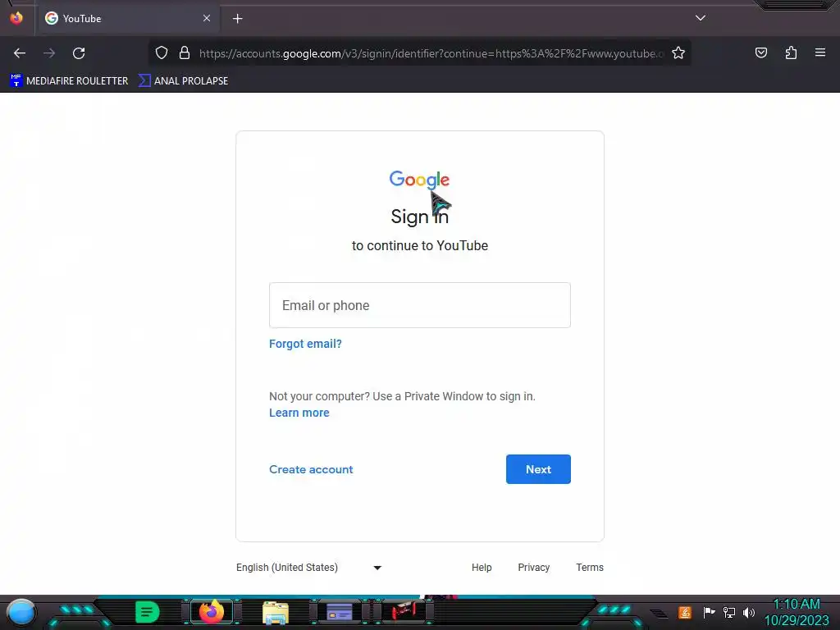The image size is (840, 630).
Task: Open volume speaker tray icon
Action: [749, 612]
